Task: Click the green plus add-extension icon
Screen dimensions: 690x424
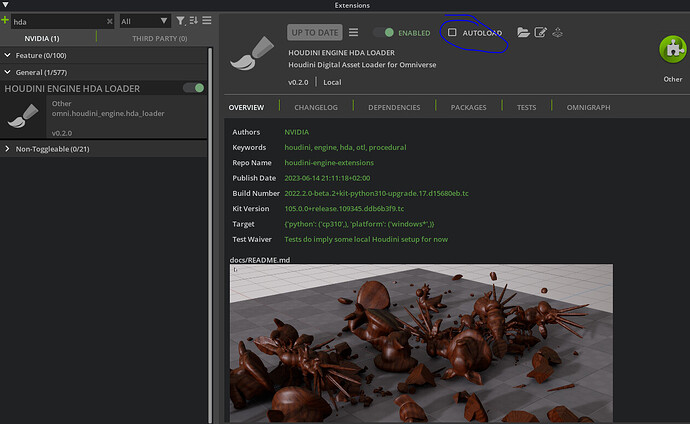Action: [5, 20]
